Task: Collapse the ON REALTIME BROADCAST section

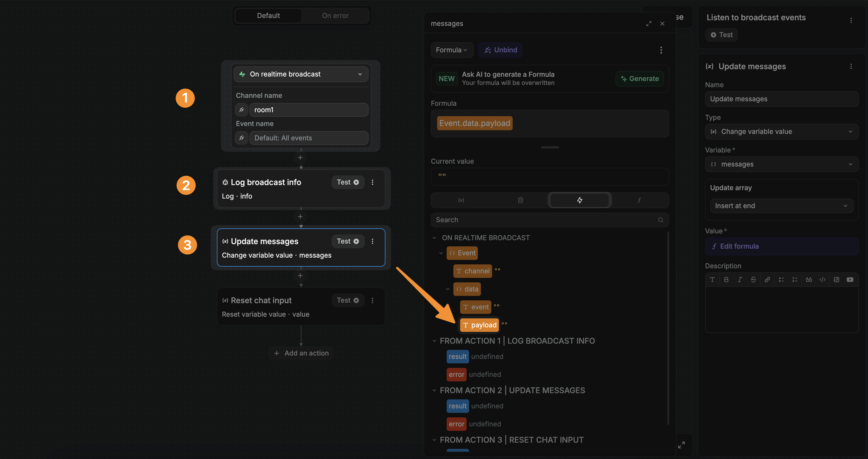Action: (434, 238)
